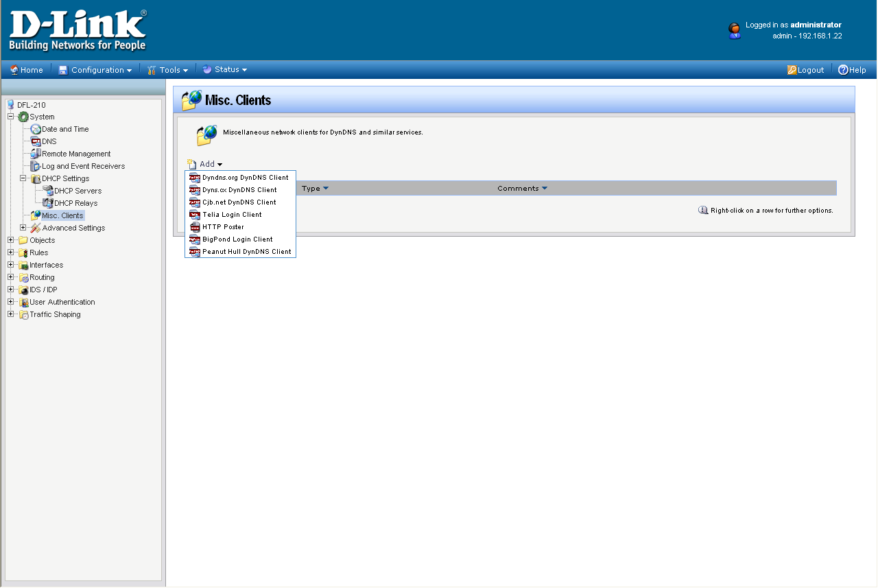Choose BigPond Login Client from Add menu

click(x=240, y=239)
